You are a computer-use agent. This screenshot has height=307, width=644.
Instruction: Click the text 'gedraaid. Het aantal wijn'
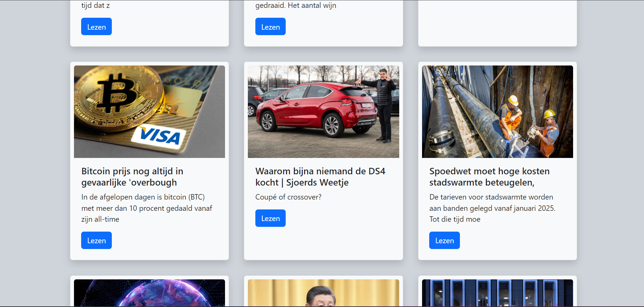296,5
